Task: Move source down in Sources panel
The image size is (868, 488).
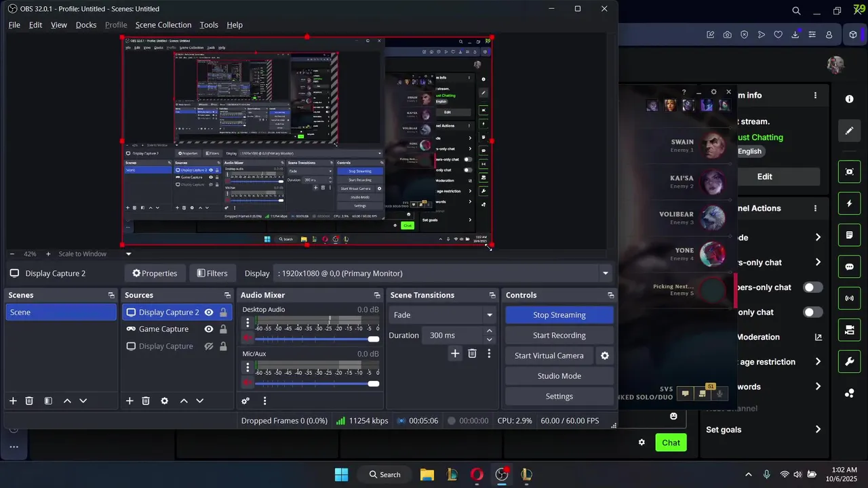Action: click(200, 401)
